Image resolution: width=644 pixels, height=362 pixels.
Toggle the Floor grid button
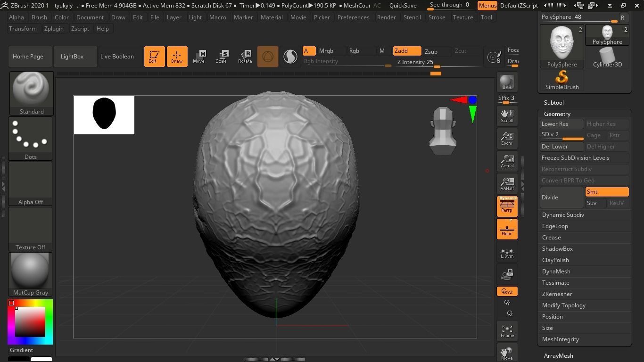[507, 229]
